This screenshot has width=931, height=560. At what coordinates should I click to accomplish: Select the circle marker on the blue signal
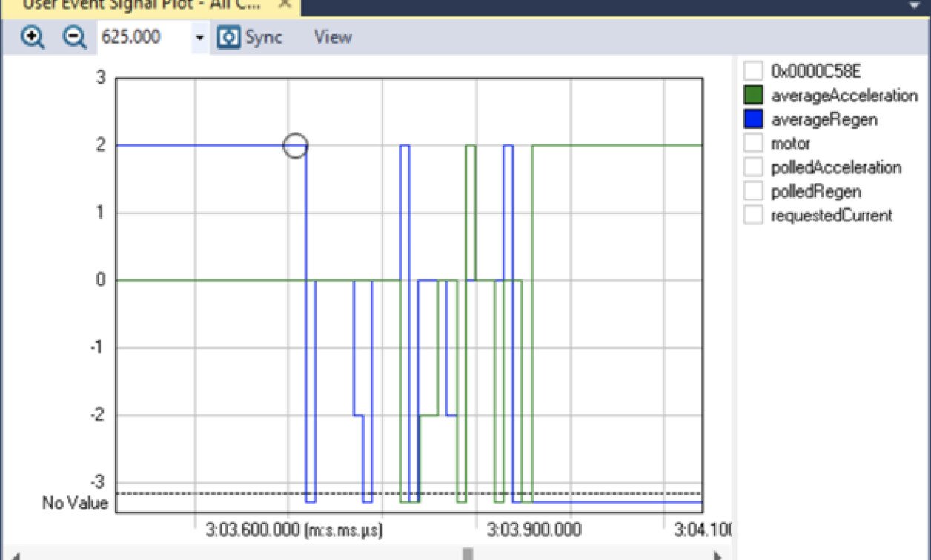[296, 146]
